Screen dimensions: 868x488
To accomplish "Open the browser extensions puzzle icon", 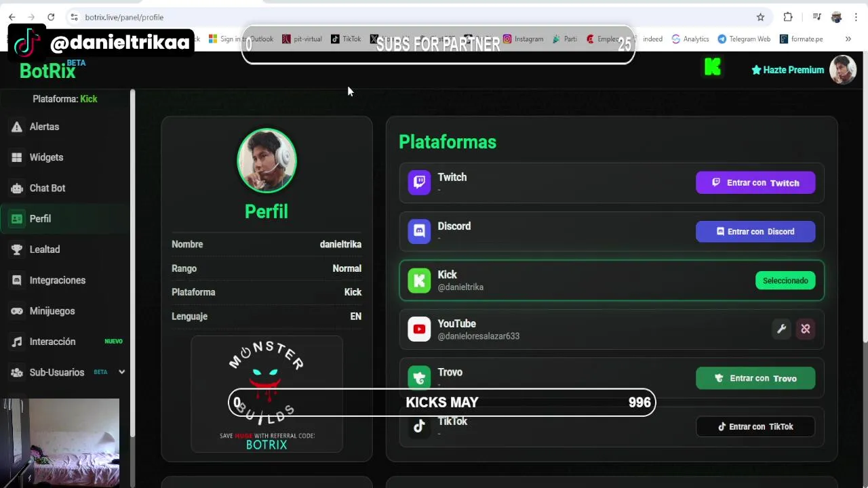I will tap(788, 17).
